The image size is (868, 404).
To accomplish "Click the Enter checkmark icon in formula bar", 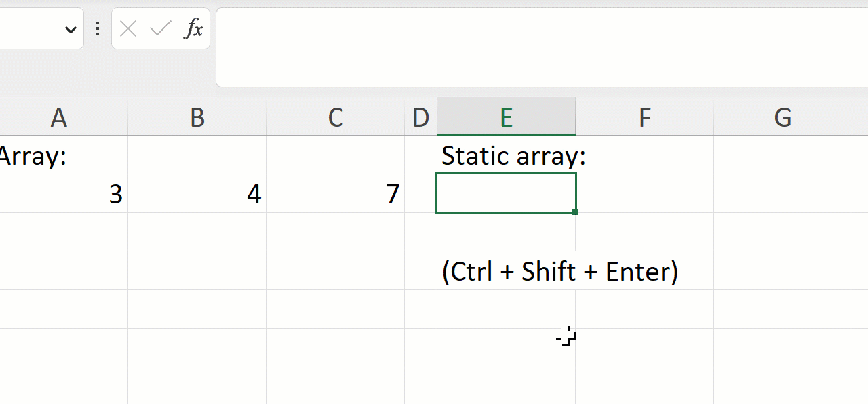I will tap(161, 28).
